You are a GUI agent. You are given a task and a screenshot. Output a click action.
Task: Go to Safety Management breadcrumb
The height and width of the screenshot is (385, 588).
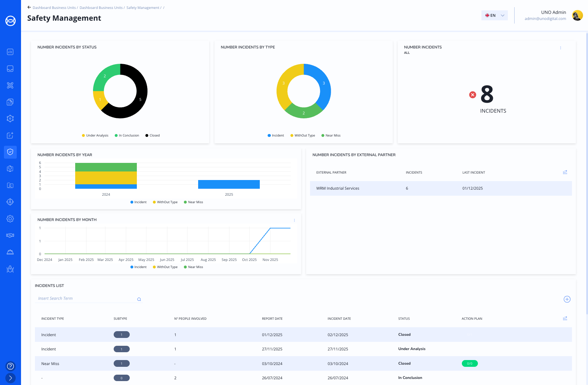143,8
